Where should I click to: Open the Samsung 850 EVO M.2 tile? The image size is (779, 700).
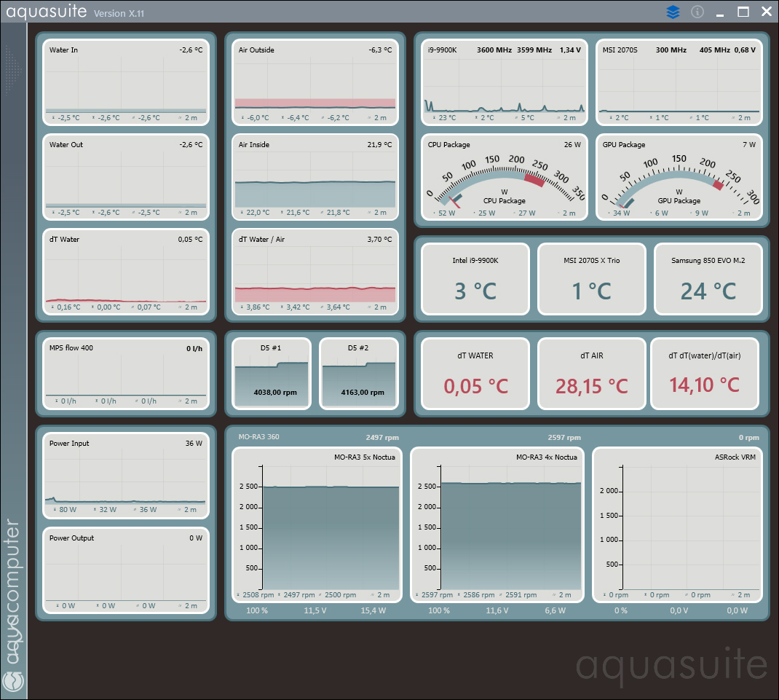(x=708, y=279)
